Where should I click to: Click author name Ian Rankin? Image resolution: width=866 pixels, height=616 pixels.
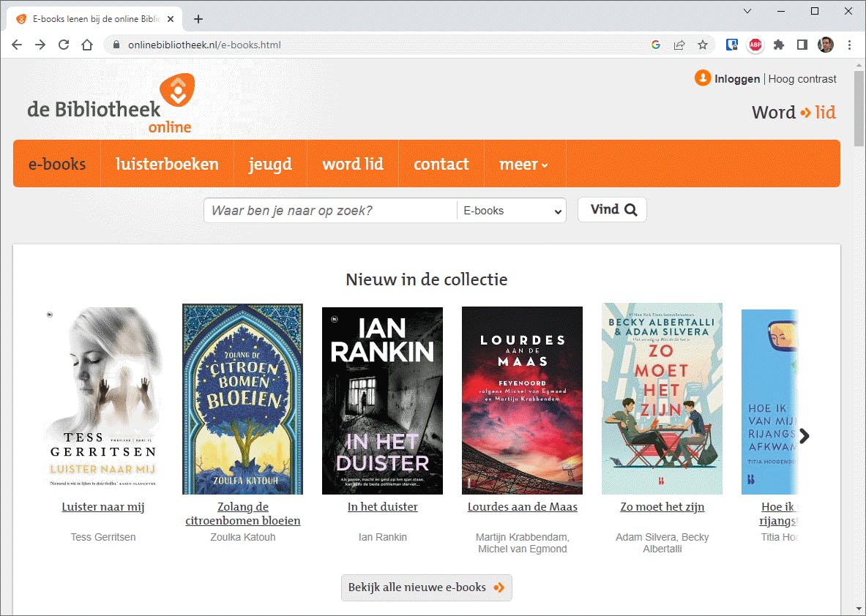coord(382,537)
